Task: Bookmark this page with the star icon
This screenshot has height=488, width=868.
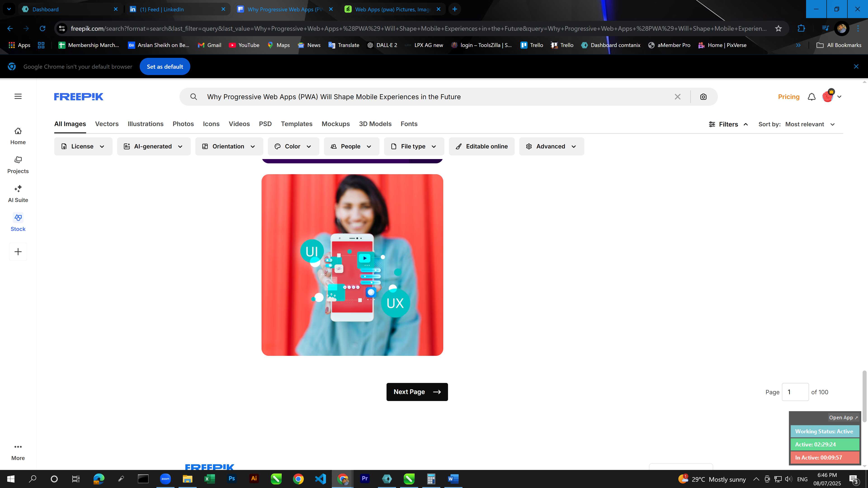Action: click(x=778, y=29)
